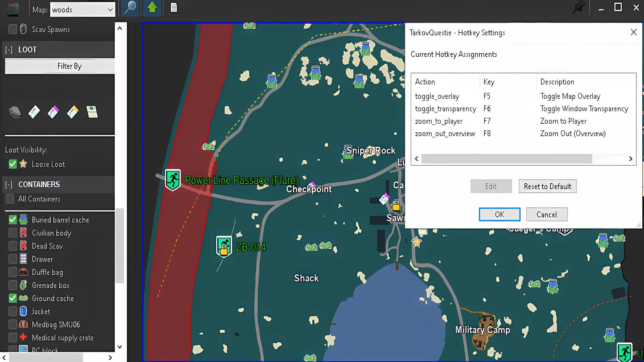
Task: Open the Map dropdown showing woods
Action: [x=83, y=10]
